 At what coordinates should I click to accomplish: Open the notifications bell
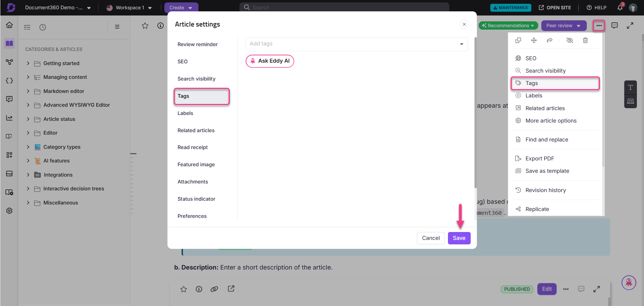click(620, 8)
